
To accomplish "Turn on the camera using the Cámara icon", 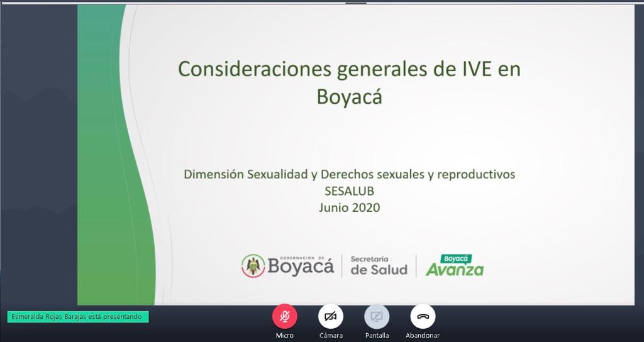I will 331,316.
